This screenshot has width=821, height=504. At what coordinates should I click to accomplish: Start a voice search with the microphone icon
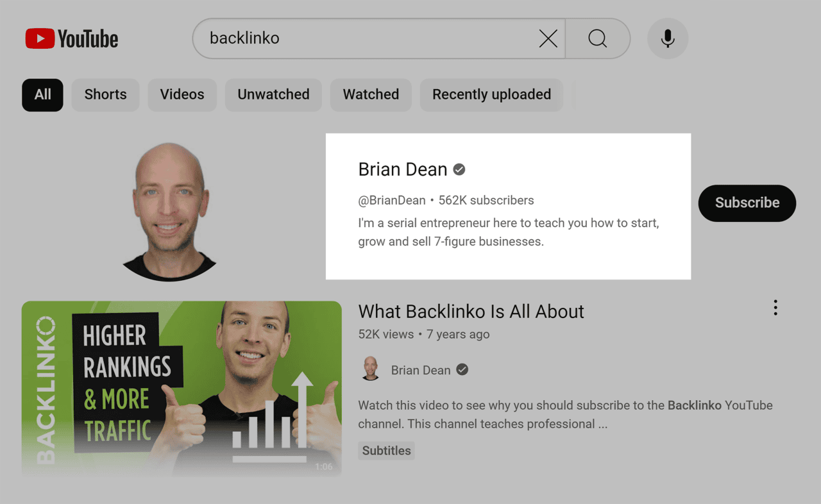click(668, 38)
